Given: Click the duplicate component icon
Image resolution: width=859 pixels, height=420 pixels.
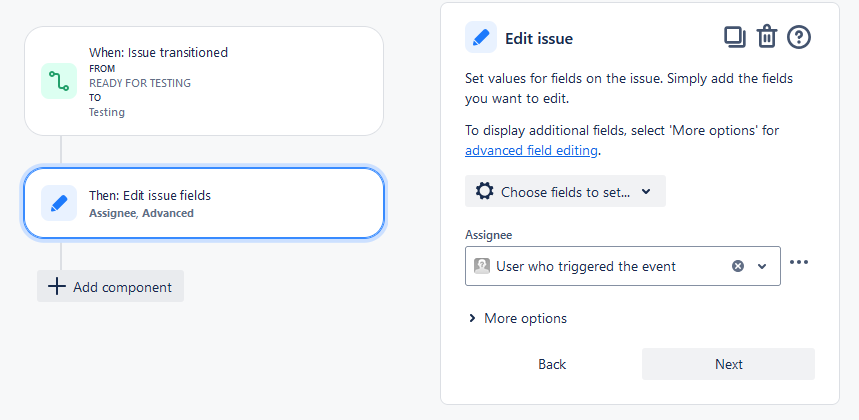Looking at the screenshot, I should (x=735, y=38).
